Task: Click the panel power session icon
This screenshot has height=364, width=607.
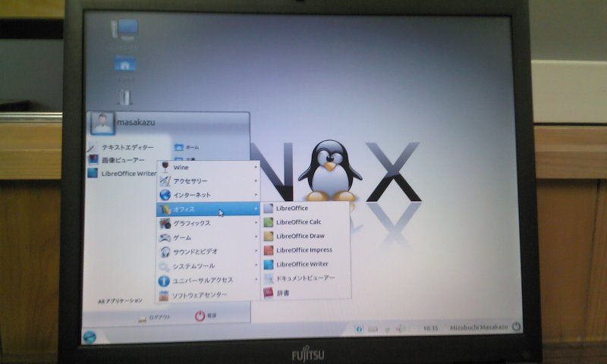Action: point(516,327)
